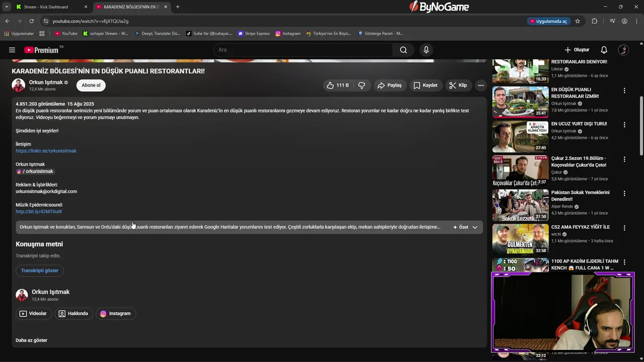Open tab groups grid icon in bookmarks bar

pyautogui.click(x=42, y=34)
